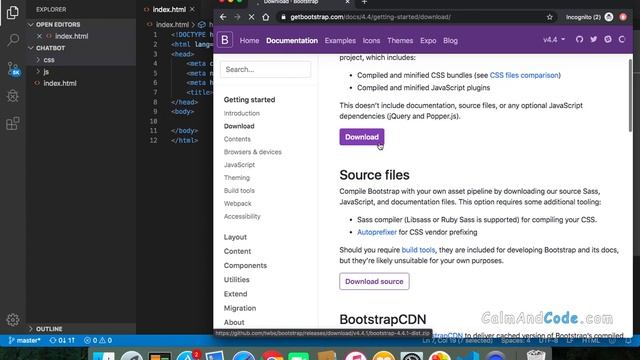640x360 pixels.
Task: Open Blog in the Bootstrap navbar
Action: pos(450,41)
